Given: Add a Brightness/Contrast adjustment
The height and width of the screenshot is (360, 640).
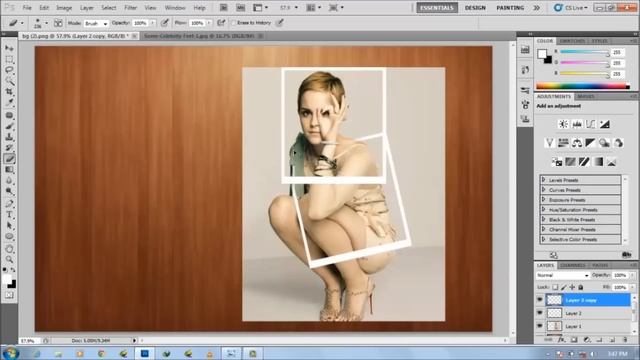Looking at the screenshot, I should tap(563, 124).
